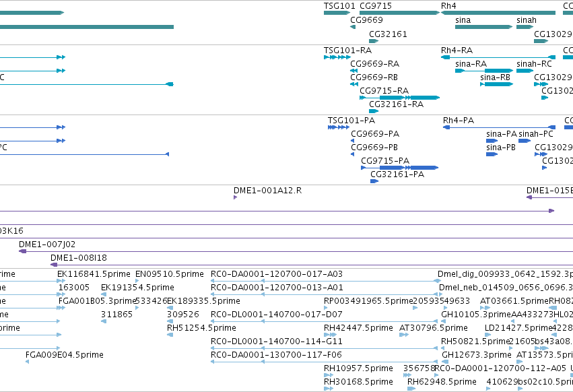Click the DME1-007J02 clone label

click(47, 244)
